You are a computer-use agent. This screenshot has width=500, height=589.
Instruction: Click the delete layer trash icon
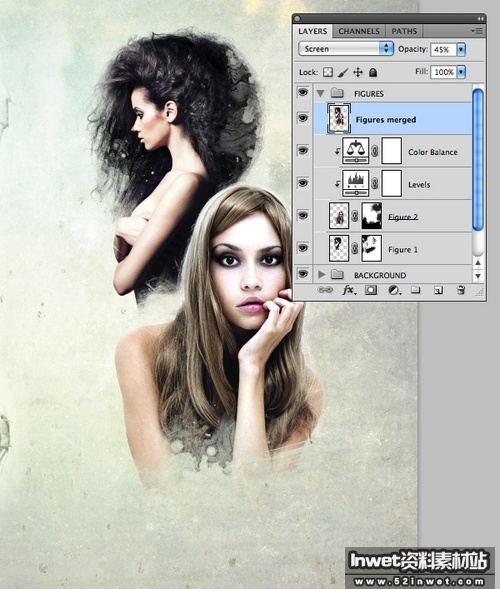coord(461,290)
